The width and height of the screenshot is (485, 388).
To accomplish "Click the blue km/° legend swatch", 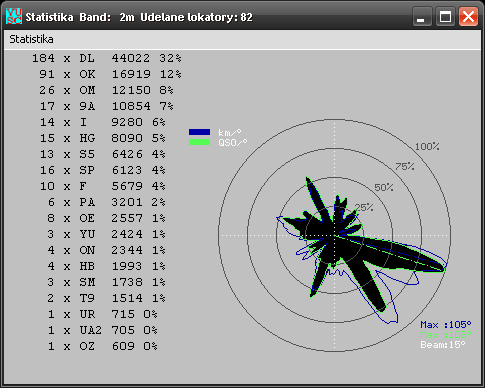I will (199, 132).
